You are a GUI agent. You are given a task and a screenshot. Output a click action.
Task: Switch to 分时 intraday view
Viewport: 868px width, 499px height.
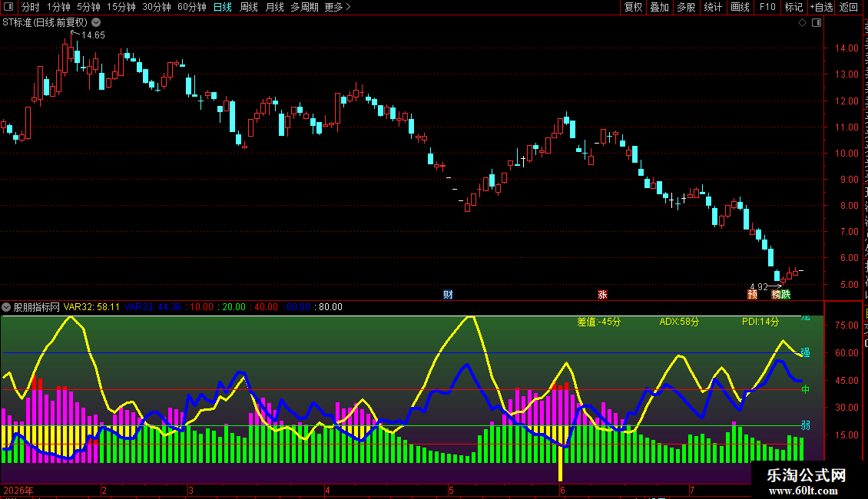point(31,7)
